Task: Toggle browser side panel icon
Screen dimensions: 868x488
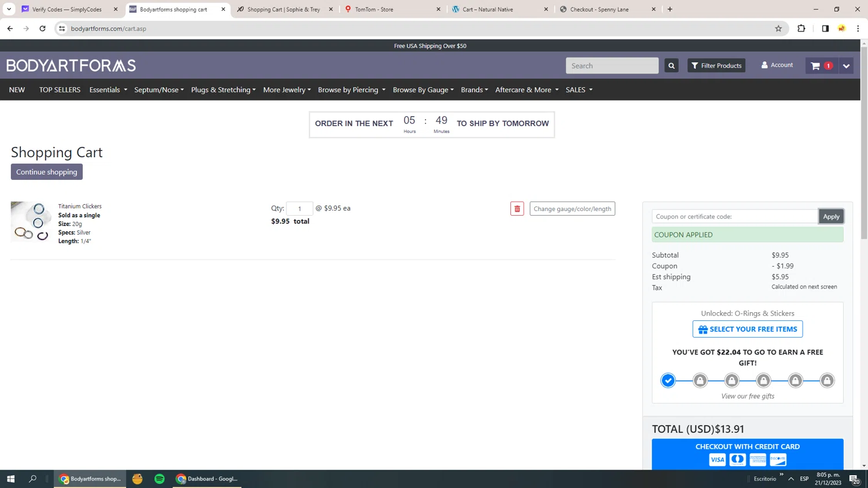Action: point(825,28)
